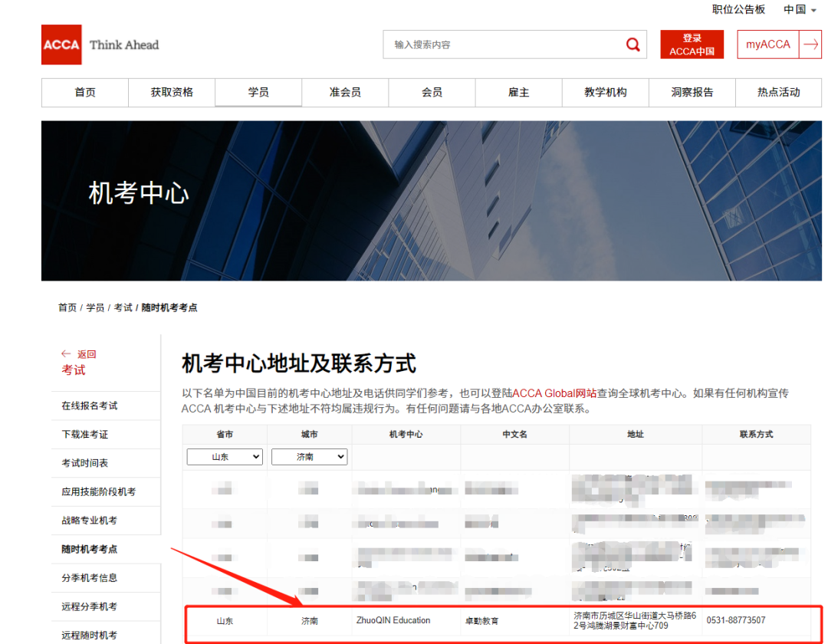Click the ACCA red logo
This screenshot has height=644, width=828.
tap(61, 45)
